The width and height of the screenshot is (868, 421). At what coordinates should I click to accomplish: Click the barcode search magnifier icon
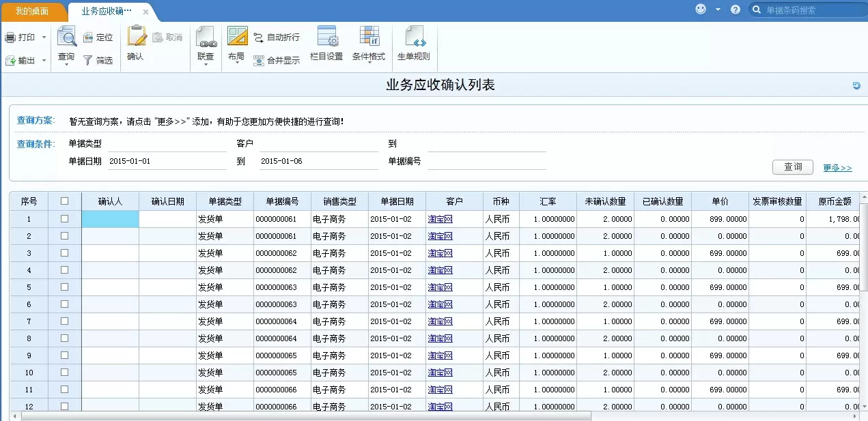[757, 10]
